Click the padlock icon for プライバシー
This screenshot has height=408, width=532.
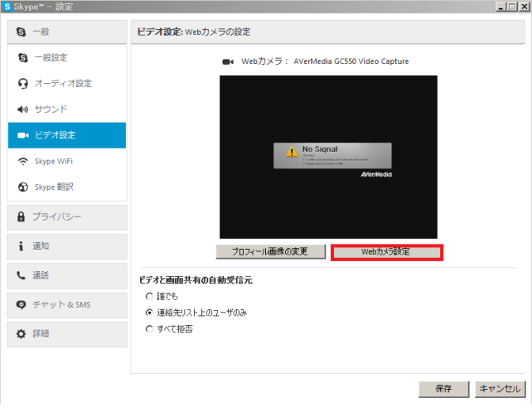tap(21, 216)
